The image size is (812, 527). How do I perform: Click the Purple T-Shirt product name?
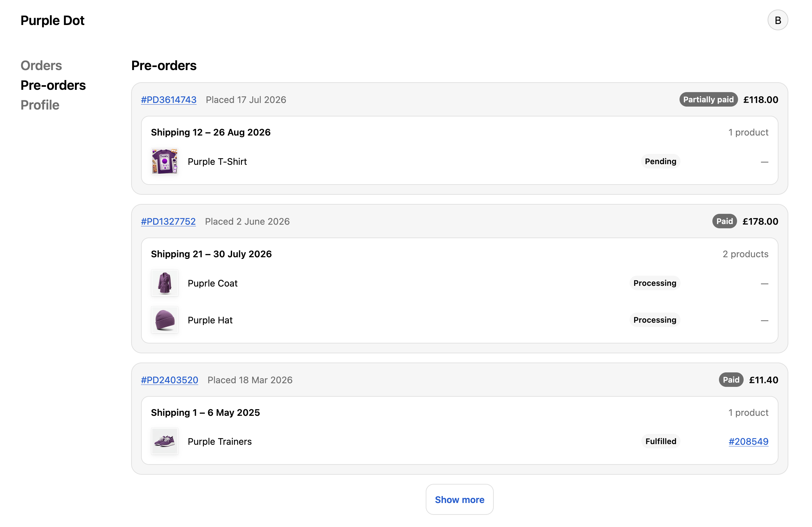click(x=217, y=162)
